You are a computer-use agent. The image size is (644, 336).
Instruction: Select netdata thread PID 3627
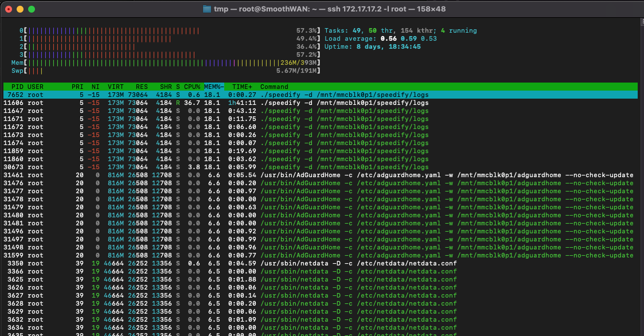[321, 295]
